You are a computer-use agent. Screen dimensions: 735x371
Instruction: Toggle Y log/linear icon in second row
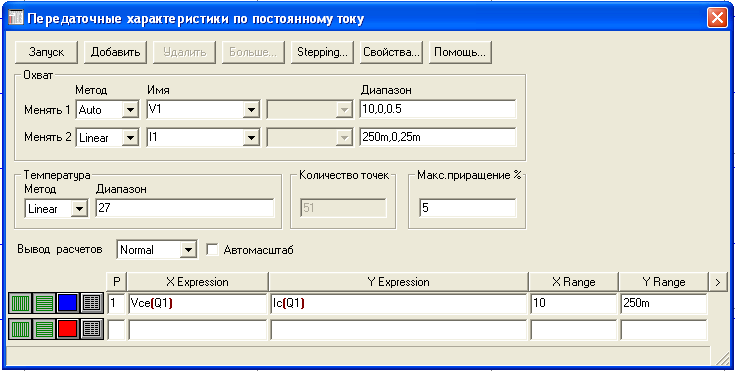[x=44, y=329]
